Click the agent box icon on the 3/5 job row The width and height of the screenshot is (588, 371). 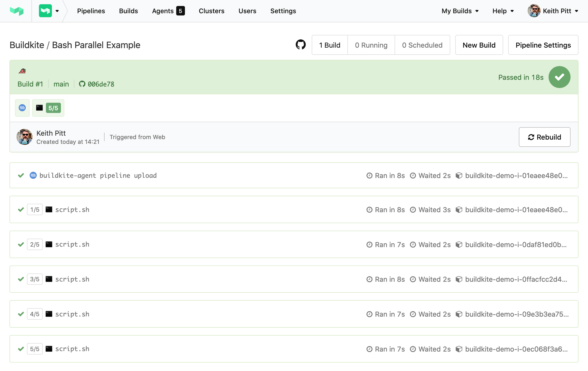pos(459,279)
